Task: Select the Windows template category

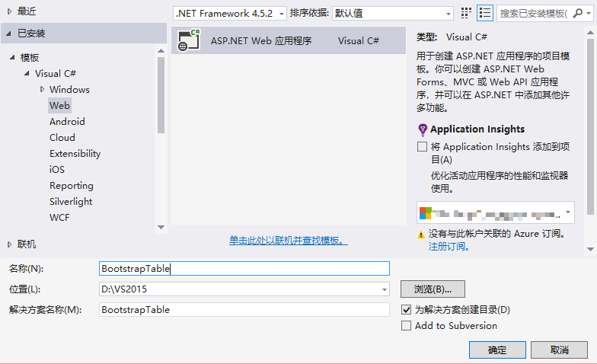Action: pyautogui.click(x=69, y=90)
